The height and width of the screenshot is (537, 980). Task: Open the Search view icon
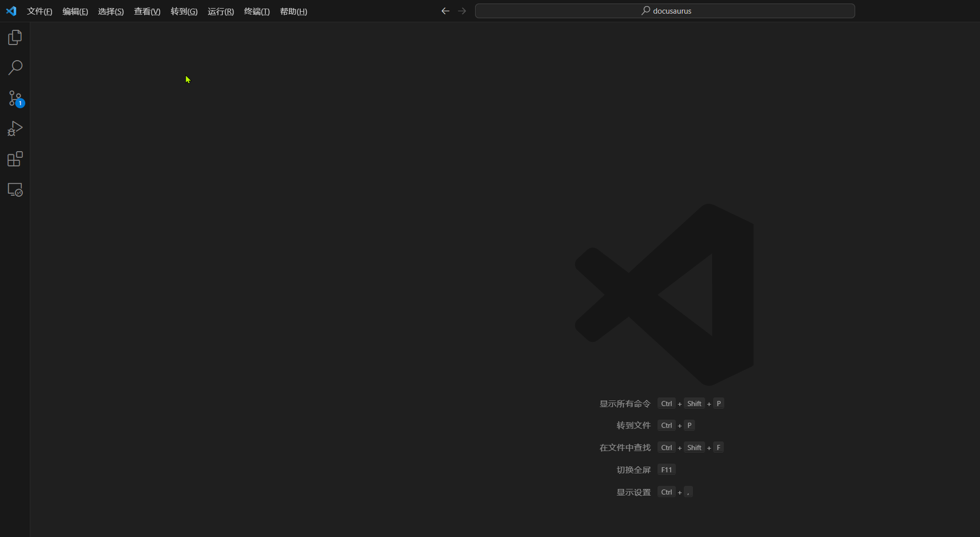(x=15, y=68)
